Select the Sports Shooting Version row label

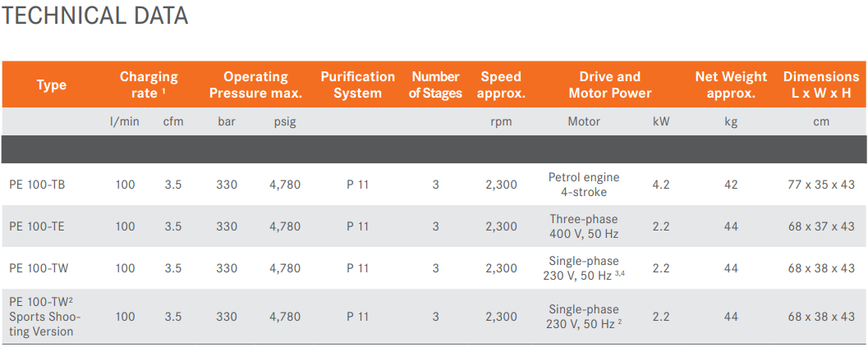click(42, 317)
